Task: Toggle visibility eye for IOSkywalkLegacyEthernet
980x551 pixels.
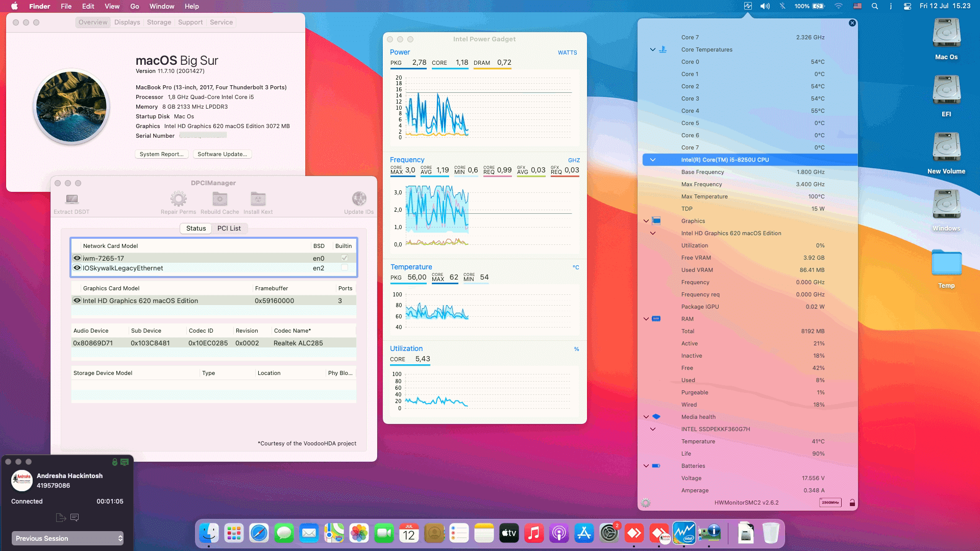Action: coord(77,268)
